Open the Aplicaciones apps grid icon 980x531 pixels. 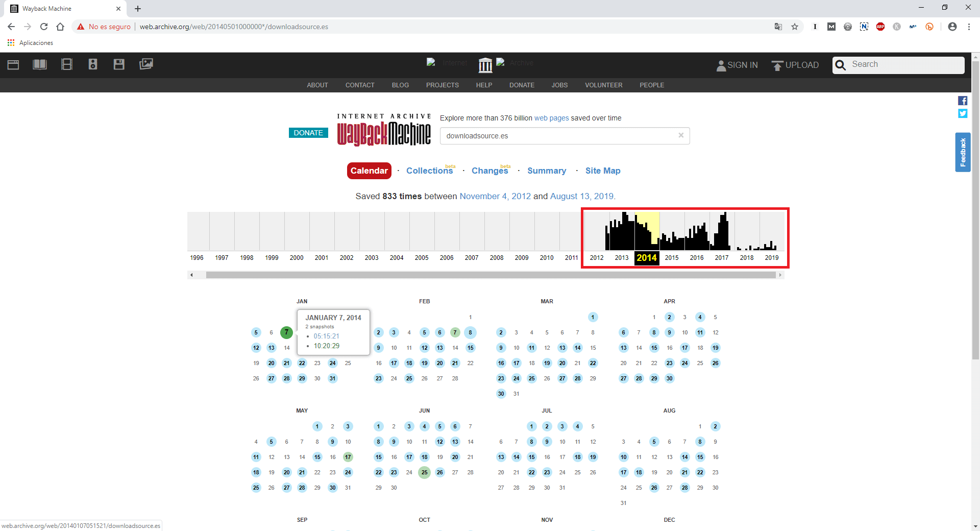pos(11,43)
